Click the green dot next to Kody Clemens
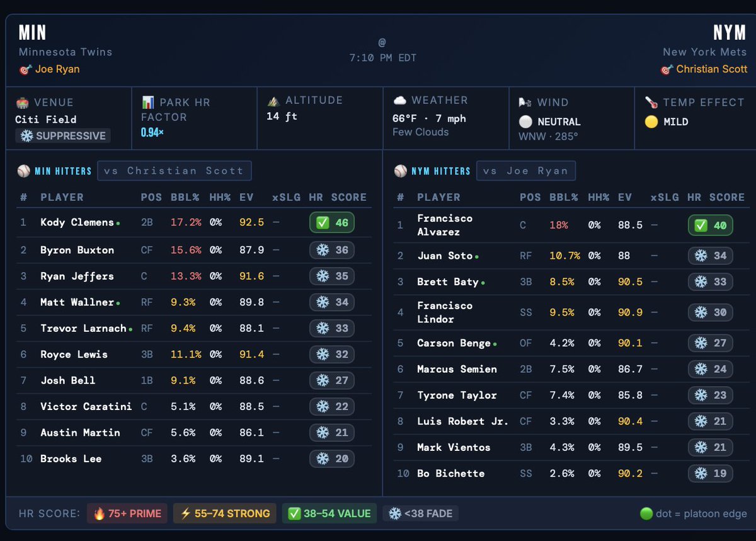 (x=118, y=223)
